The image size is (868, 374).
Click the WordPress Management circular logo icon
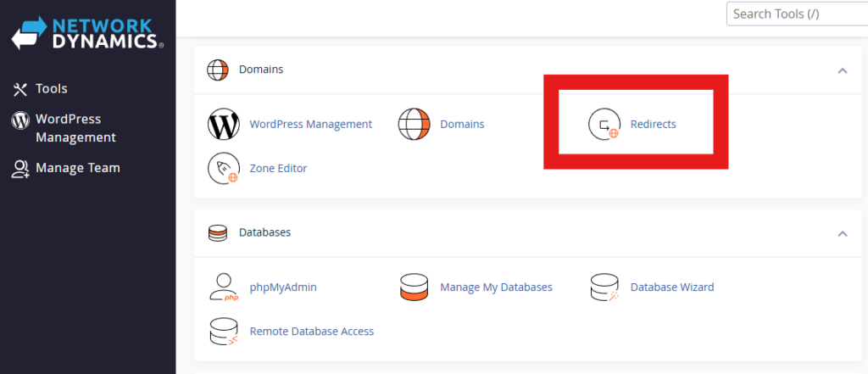tap(224, 125)
